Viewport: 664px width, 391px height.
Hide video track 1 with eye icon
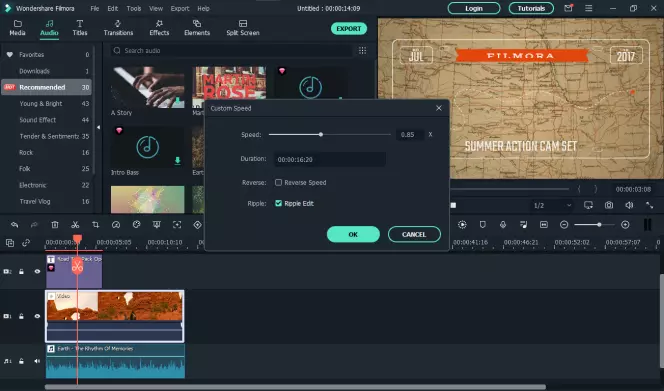click(37, 316)
